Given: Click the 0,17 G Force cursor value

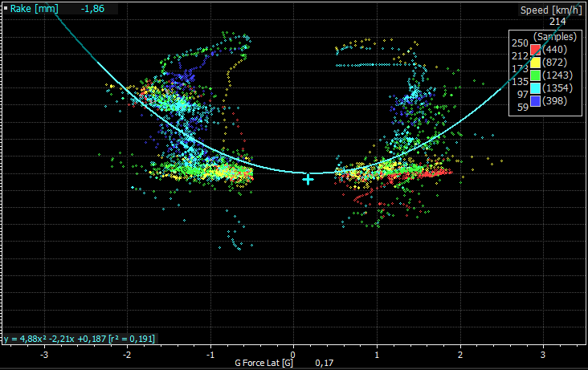Looking at the screenshot, I should pyautogui.click(x=324, y=363).
